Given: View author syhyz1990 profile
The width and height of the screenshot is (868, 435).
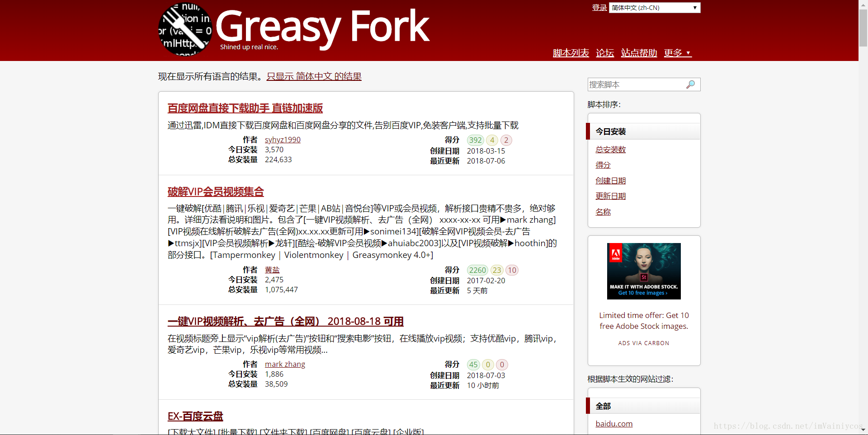Looking at the screenshot, I should point(283,140).
